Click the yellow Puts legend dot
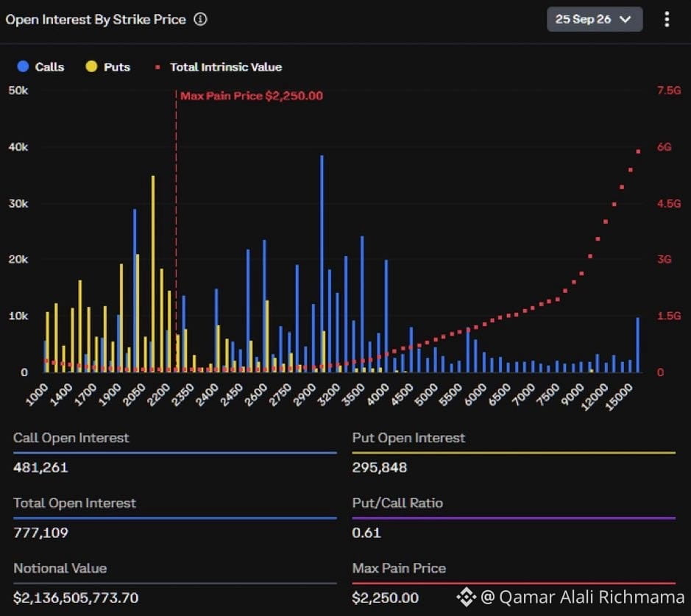 (x=91, y=66)
